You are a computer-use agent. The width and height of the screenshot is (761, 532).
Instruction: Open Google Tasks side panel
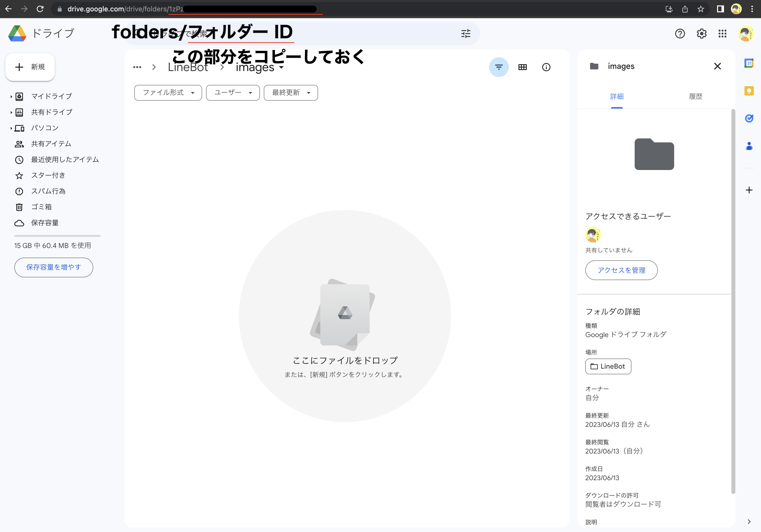[x=749, y=118]
